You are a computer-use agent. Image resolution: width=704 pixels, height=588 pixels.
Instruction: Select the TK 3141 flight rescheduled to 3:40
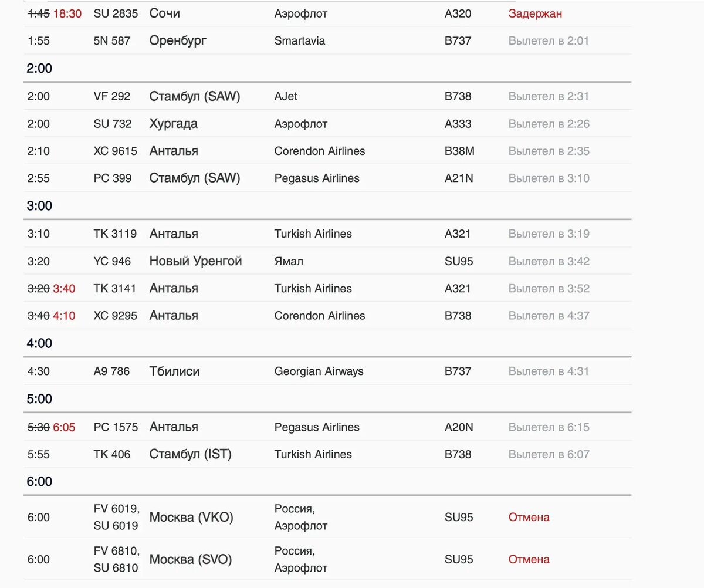pos(328,288)
